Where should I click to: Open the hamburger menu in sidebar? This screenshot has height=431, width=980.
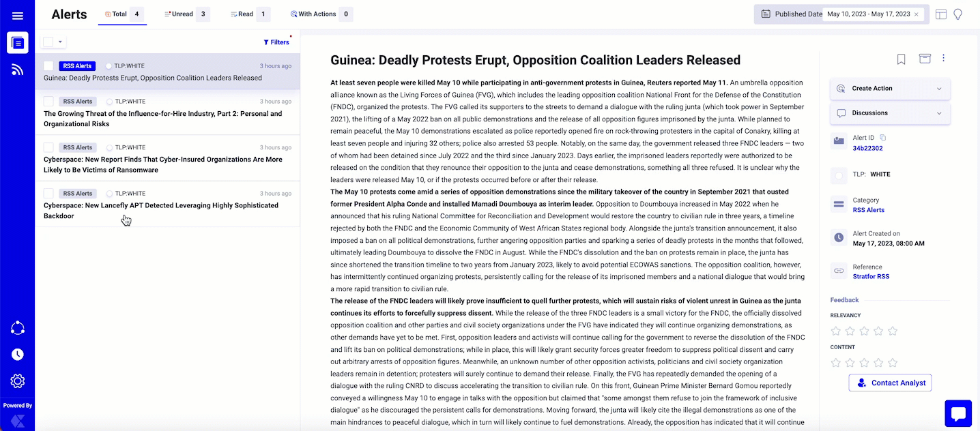(x=18, y=16)
